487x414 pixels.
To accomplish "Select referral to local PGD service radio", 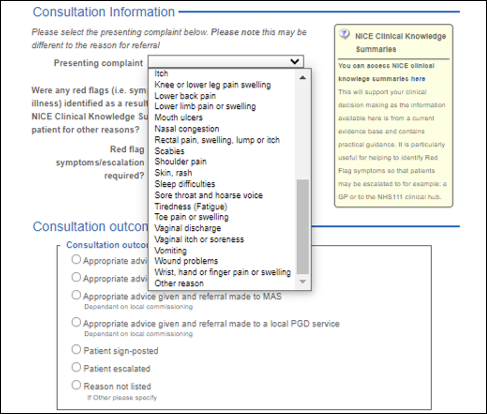I will 76,322.
